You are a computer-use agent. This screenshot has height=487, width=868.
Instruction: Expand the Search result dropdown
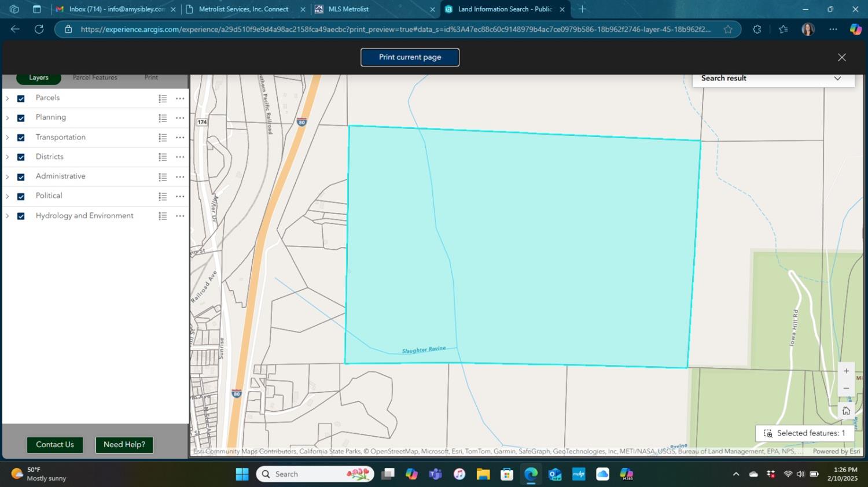(837, 79)
